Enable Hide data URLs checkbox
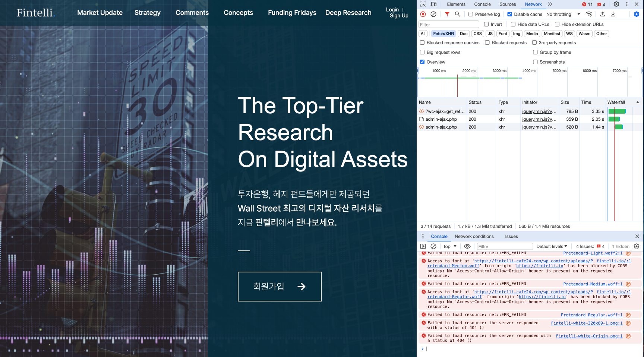 tap(513, 24)
